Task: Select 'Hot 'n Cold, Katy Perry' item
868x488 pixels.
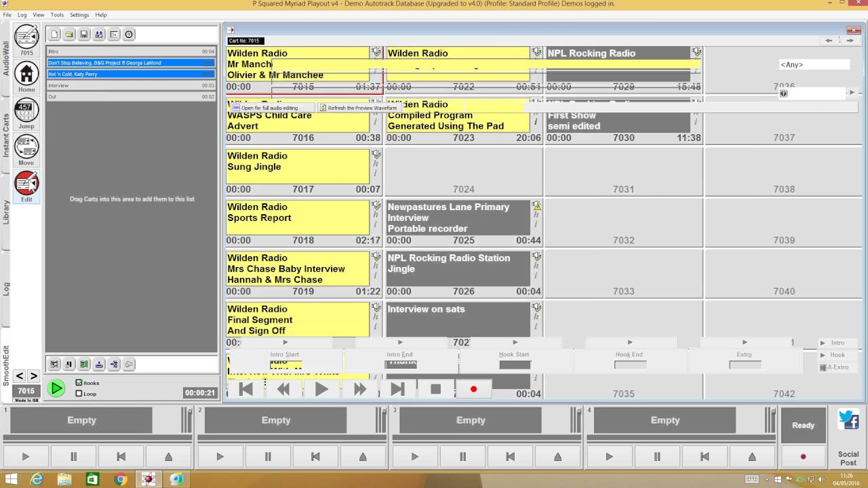Action: point(131,74)
